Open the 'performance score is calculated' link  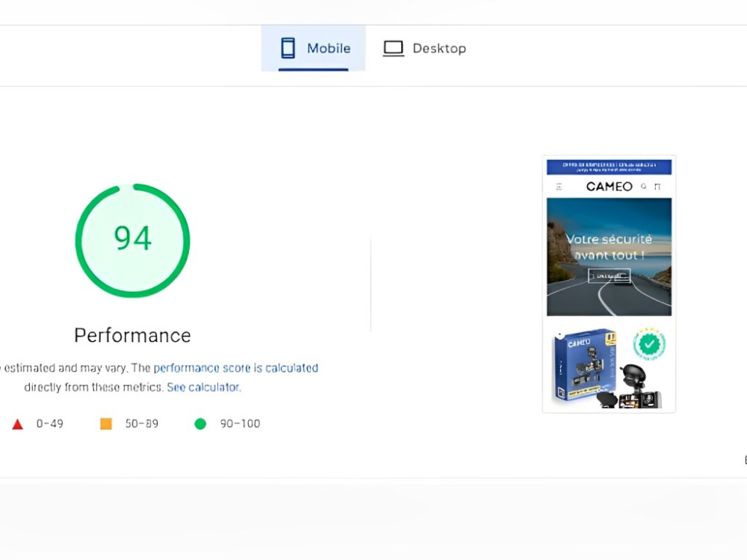point(236,368)
